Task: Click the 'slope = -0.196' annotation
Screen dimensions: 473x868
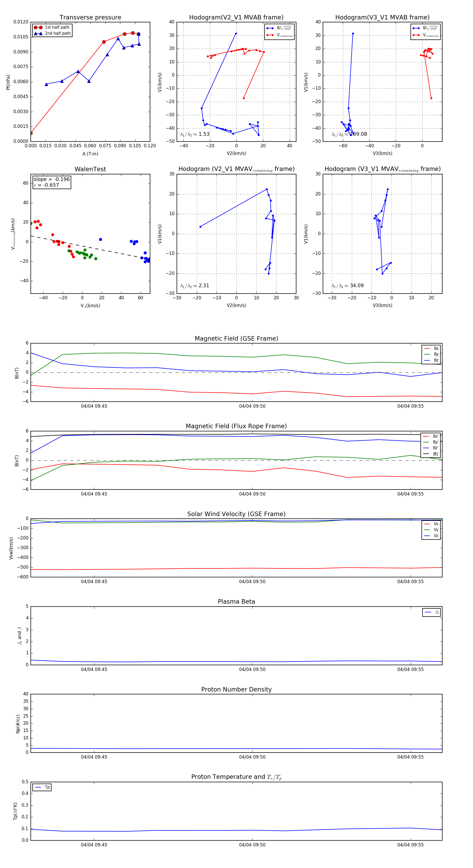Action: tap(52, 179)
